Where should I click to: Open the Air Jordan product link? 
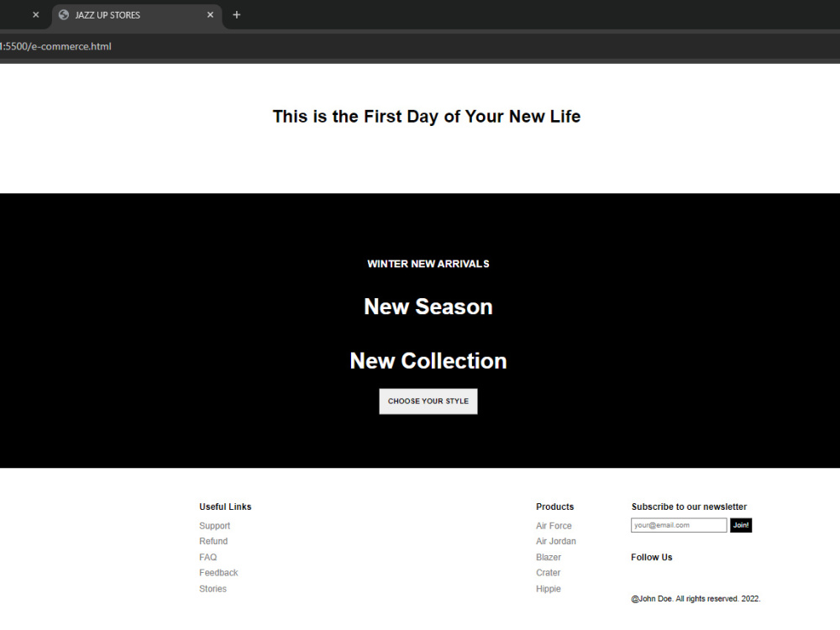[x=556, y=542]
